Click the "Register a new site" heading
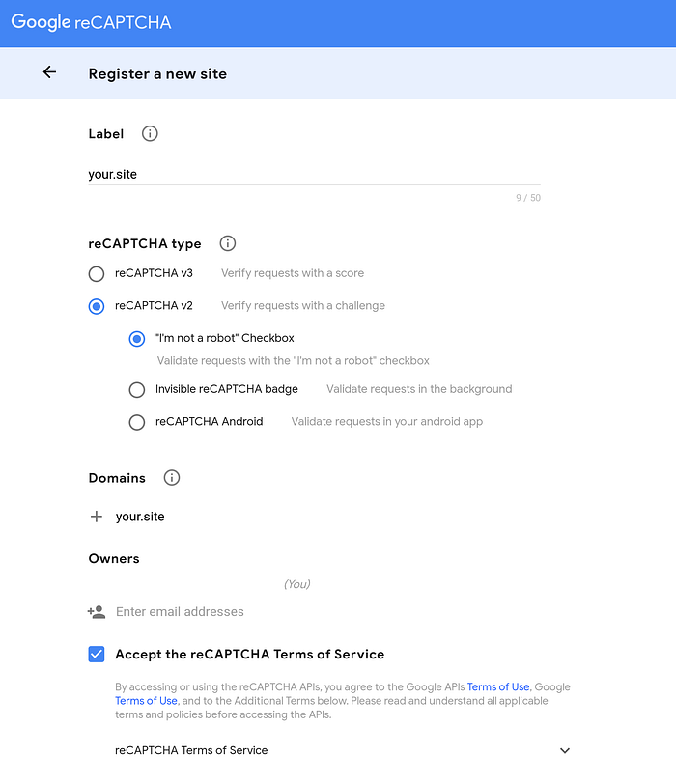Screen dimensions: 676x784 157,74
